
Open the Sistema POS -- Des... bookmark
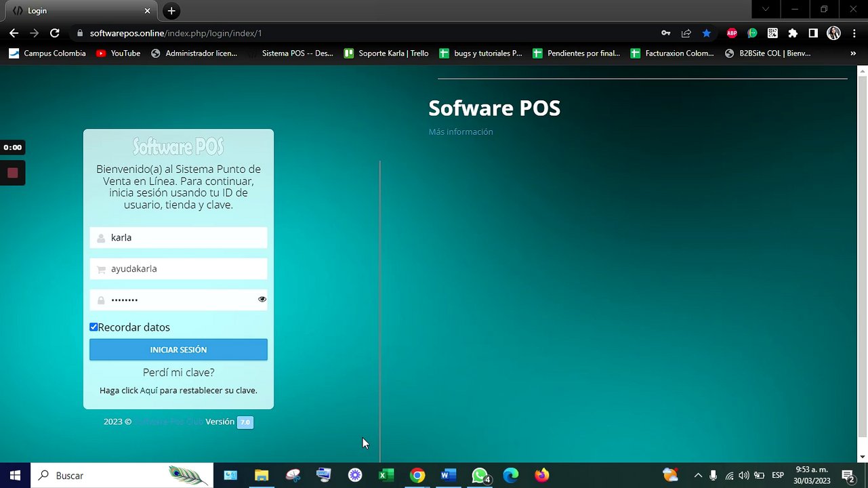pyautogui.click(x=291, y=53)
